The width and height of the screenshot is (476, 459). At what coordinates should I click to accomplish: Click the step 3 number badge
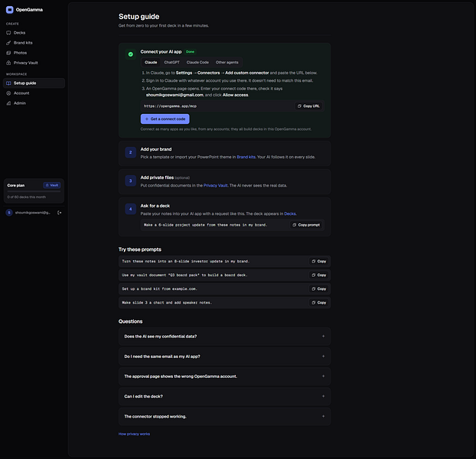pyautogui.click(x=131, y=181)
